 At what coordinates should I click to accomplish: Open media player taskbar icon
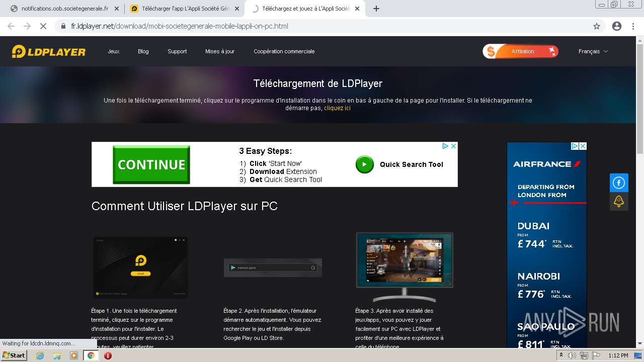click(x=73, y=355)
